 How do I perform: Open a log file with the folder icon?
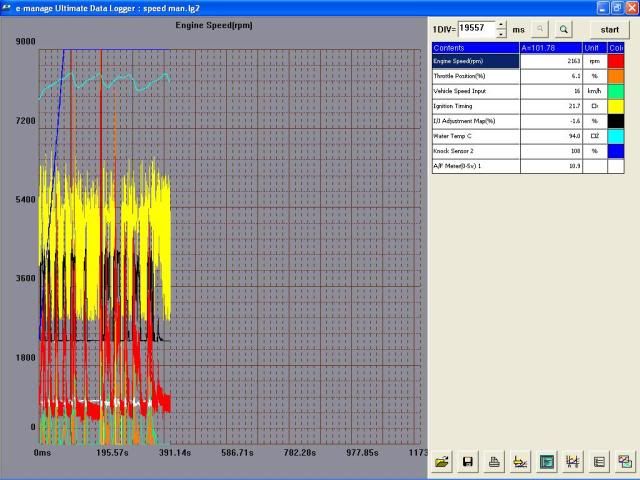pos(442,462)
